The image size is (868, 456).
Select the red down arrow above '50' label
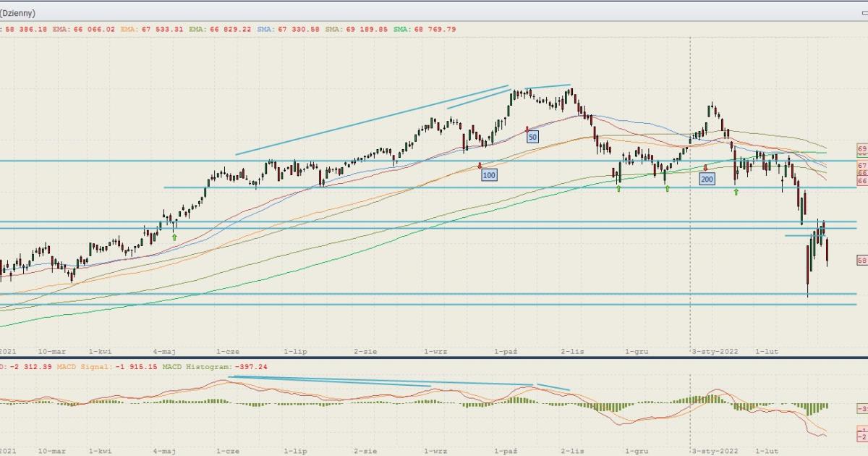[x=527, y=128]
